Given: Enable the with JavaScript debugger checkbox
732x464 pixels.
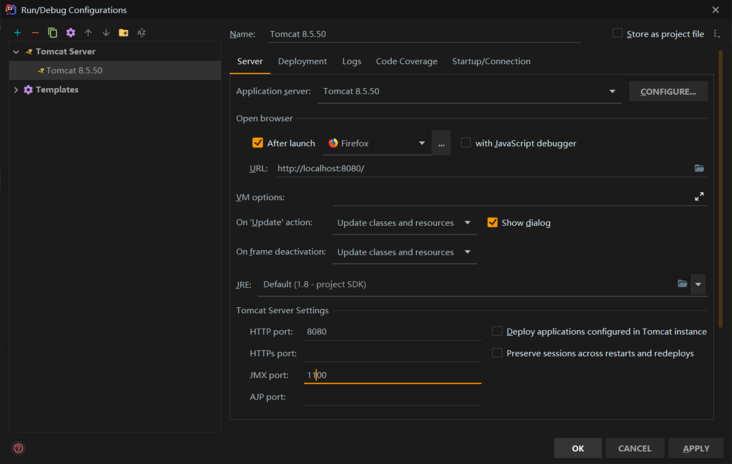Looking at the screenshot, I should (466, 143).
